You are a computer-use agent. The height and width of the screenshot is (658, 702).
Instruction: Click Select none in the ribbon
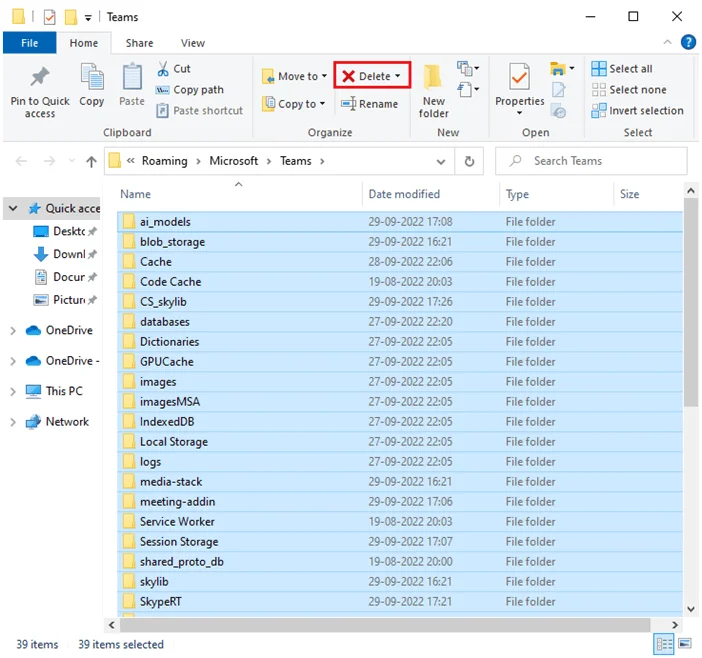coord(629,90)
